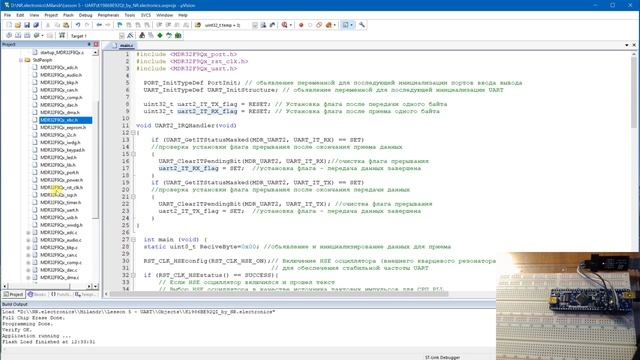Launch the Pack Installer icon

click(178, 36)
